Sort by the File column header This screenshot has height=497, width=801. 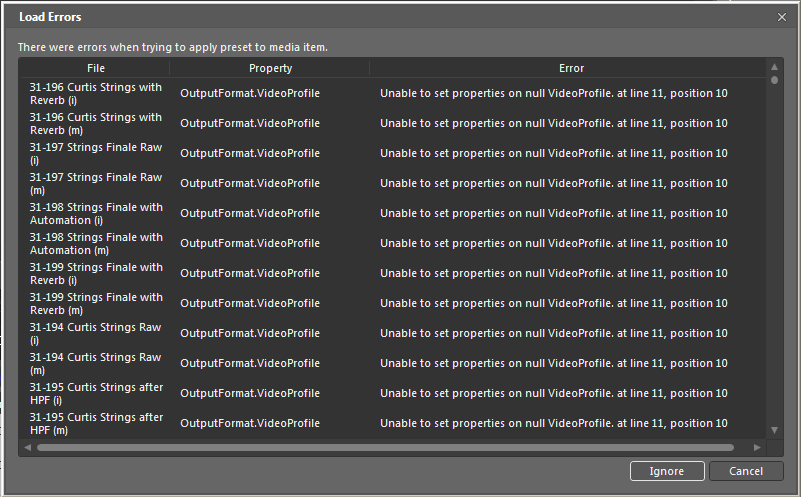point(95,68)
